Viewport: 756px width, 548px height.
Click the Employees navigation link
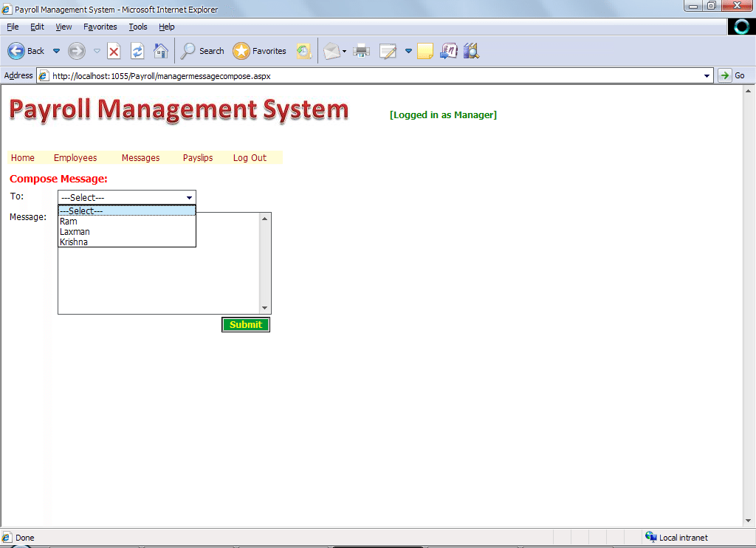75,158
